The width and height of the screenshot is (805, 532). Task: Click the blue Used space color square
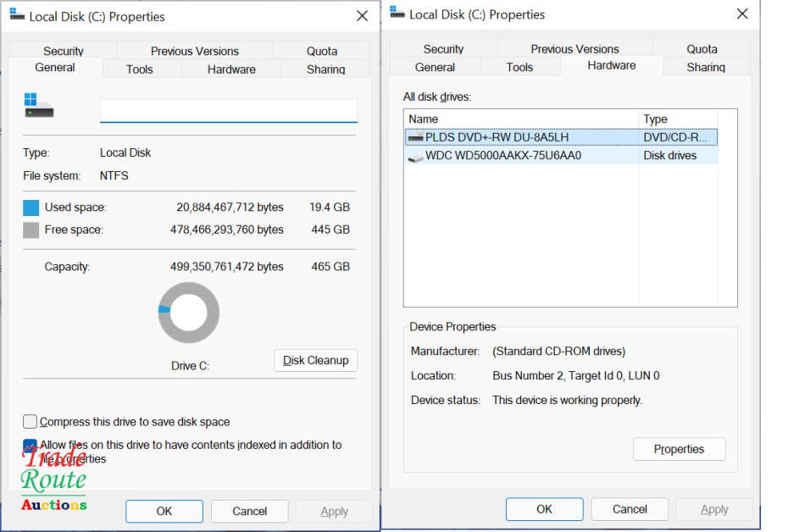point(31,208)
